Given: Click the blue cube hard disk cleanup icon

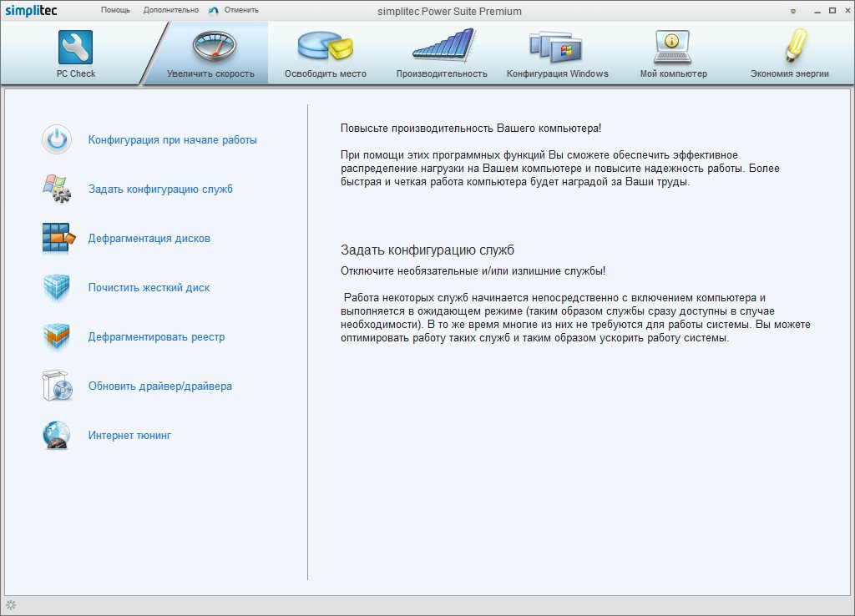Looking at the screenshot, I should (57, 287).
